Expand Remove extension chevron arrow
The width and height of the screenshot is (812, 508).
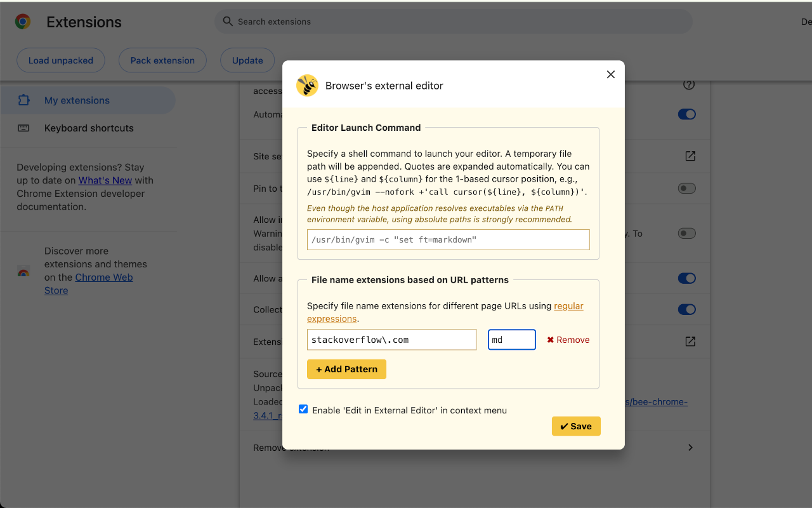[x=690, y=448]
